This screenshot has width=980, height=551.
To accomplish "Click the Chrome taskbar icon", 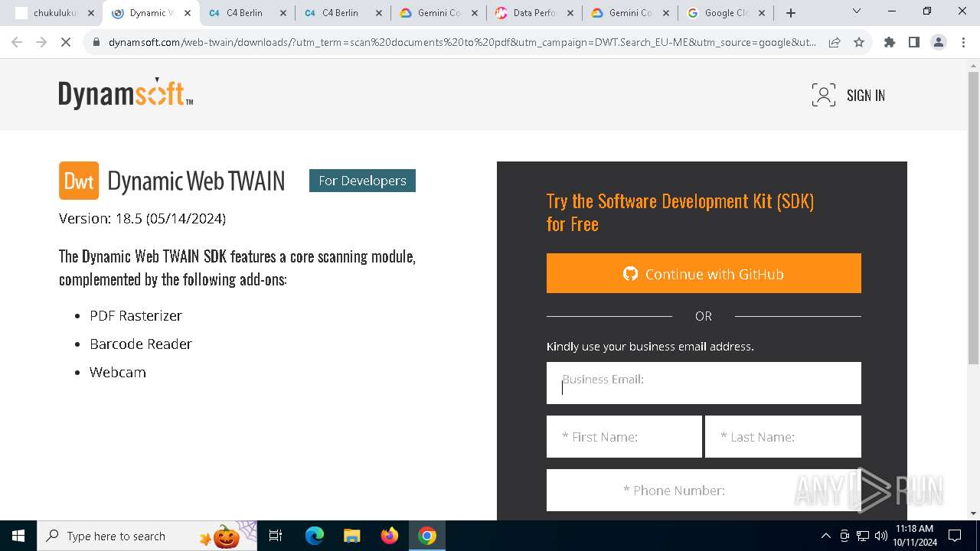I will tap(427, 536).
